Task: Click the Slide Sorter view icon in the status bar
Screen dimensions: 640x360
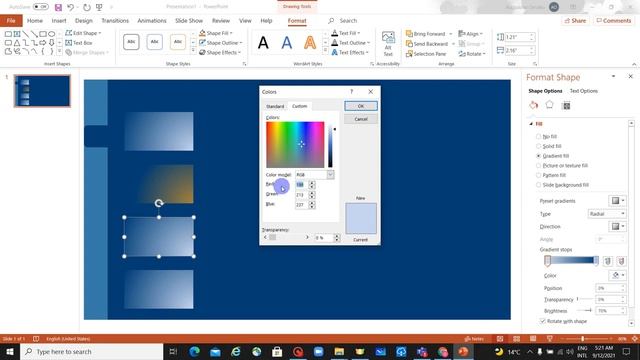Action: (x=516, y=339)
